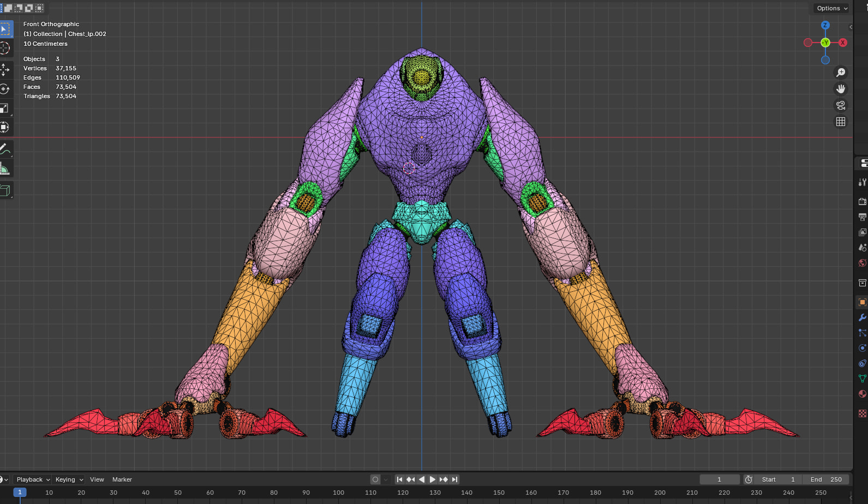Choose the Add Cube tool
868x504 pixels.
[5, 190]
